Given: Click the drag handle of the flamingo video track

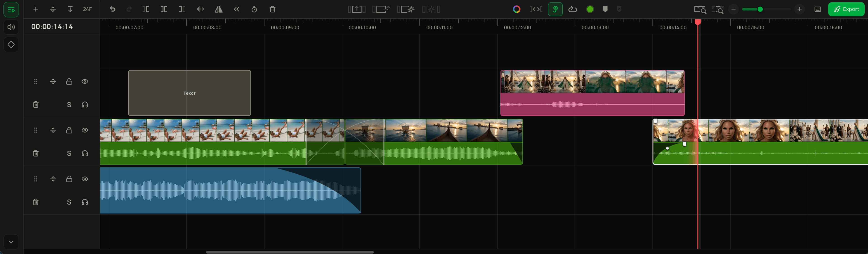Looking at the screenshot, I should pos(36,130).
